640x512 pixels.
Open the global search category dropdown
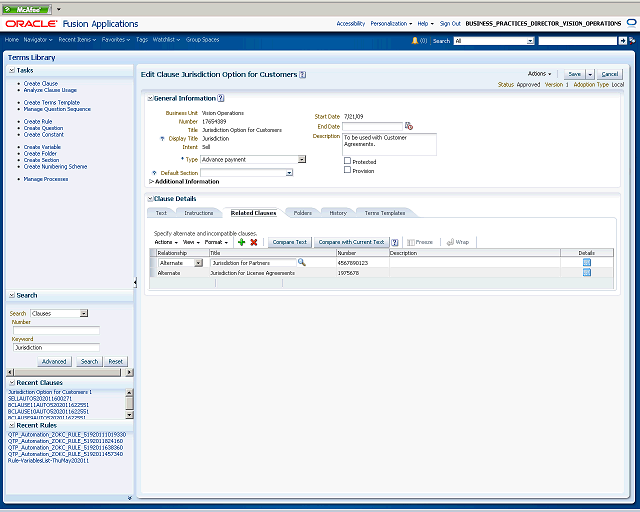[x=530, y=41]
